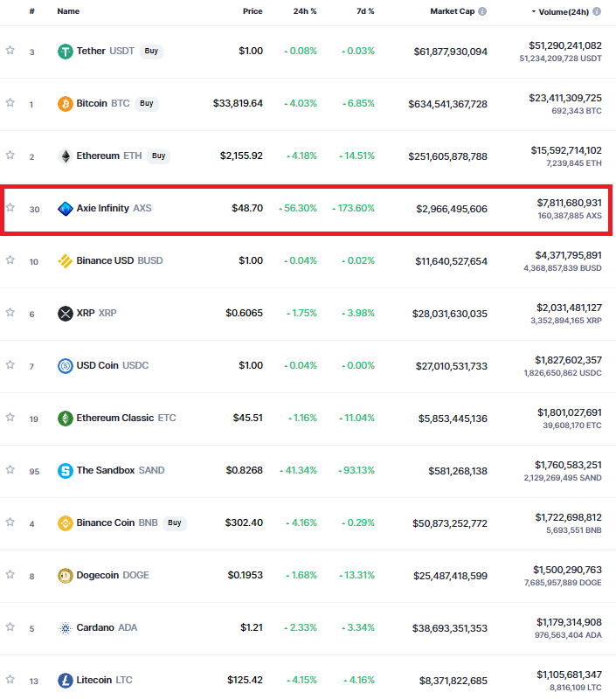This screenshot has height=699, width=616.
Task: Add Ethereum Classic to watchlist via star
Action: [10, 417]
